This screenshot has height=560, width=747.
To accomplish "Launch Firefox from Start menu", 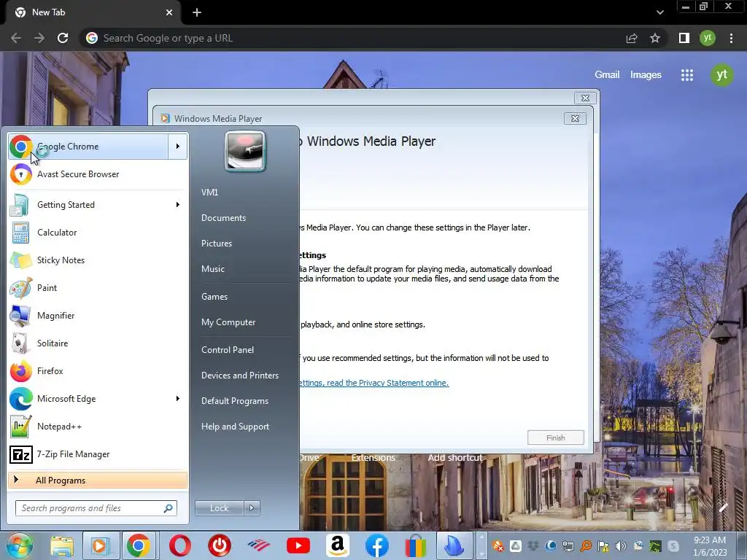I will (98, 371).
